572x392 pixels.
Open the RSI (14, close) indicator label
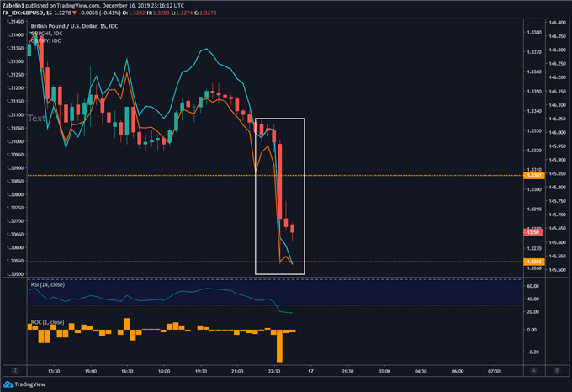tap(48, 284)
